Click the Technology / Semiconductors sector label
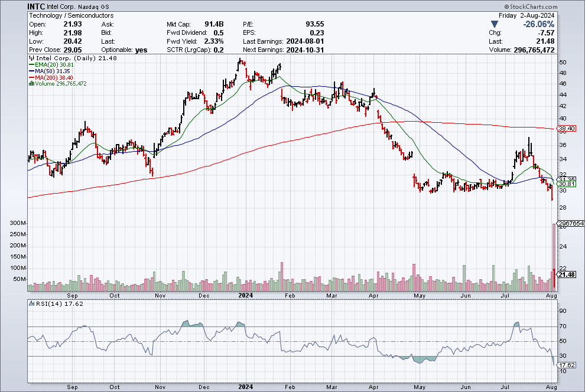This screenshot has width=585, height=392. (71, 15)
